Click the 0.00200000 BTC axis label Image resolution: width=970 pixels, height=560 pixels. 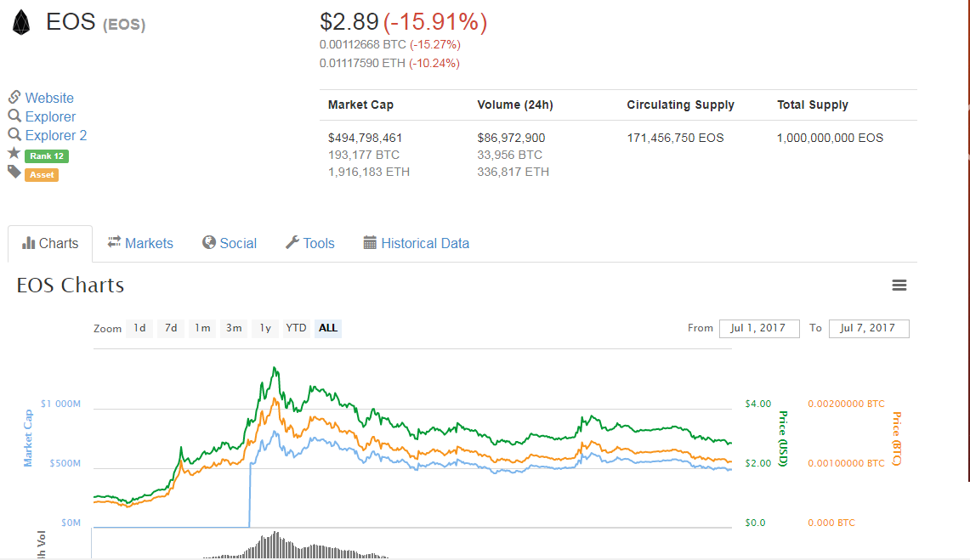point(846,404)
